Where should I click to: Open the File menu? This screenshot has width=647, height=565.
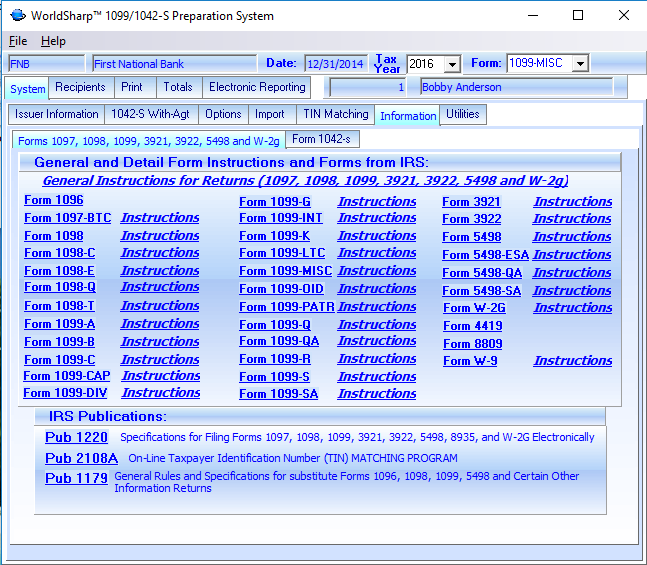18,41
